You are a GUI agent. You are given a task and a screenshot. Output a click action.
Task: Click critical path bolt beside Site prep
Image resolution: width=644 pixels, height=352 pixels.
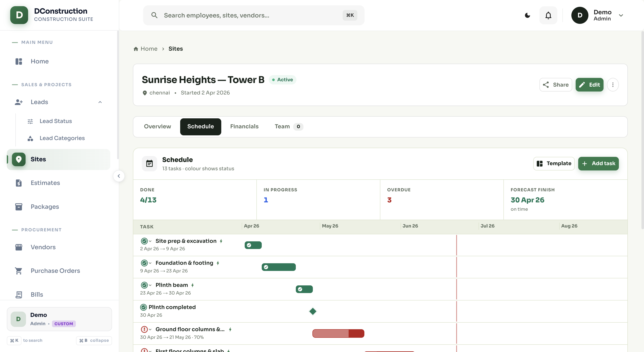pos(221,241)
